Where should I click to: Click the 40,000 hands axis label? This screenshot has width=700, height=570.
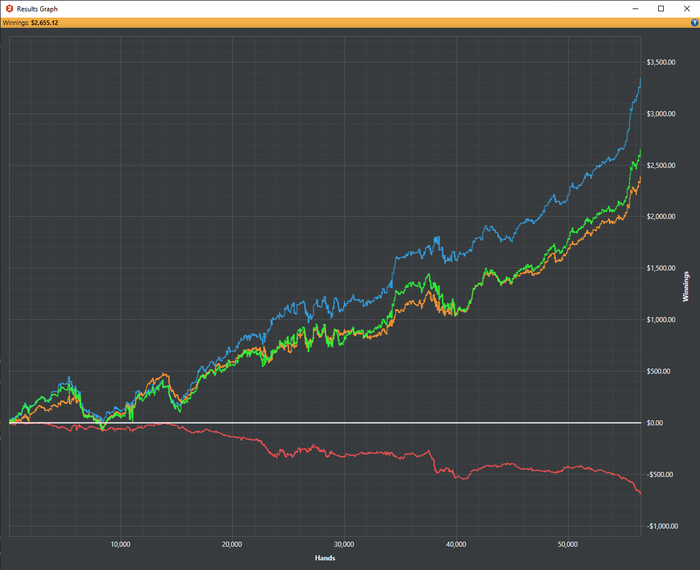(x=456, y=545)
